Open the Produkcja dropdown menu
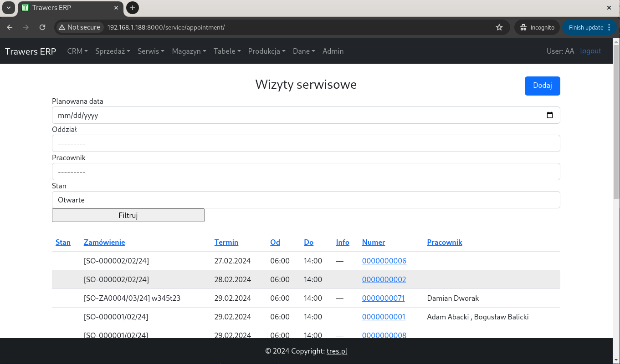The image size is (620, 364). 267,51
